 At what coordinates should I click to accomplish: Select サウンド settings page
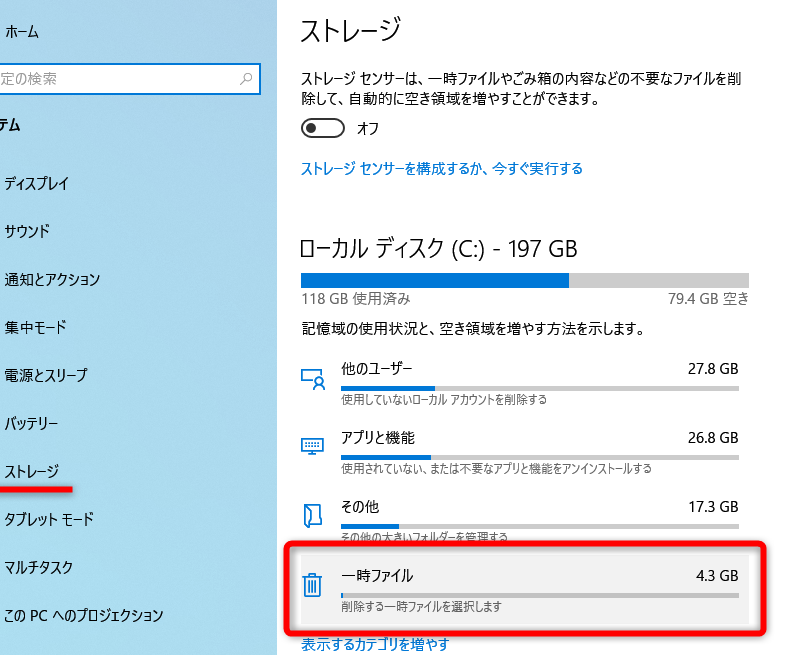point(27,232)
